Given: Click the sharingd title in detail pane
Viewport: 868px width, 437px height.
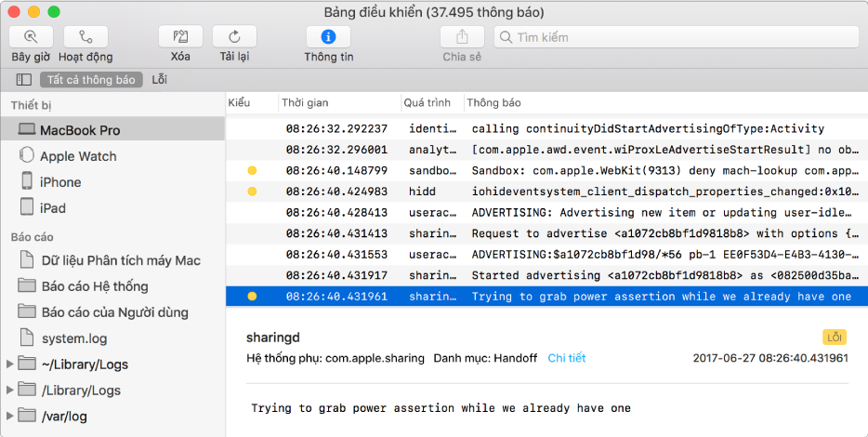Looking at the screenshot, I should (x=273, y=338).
